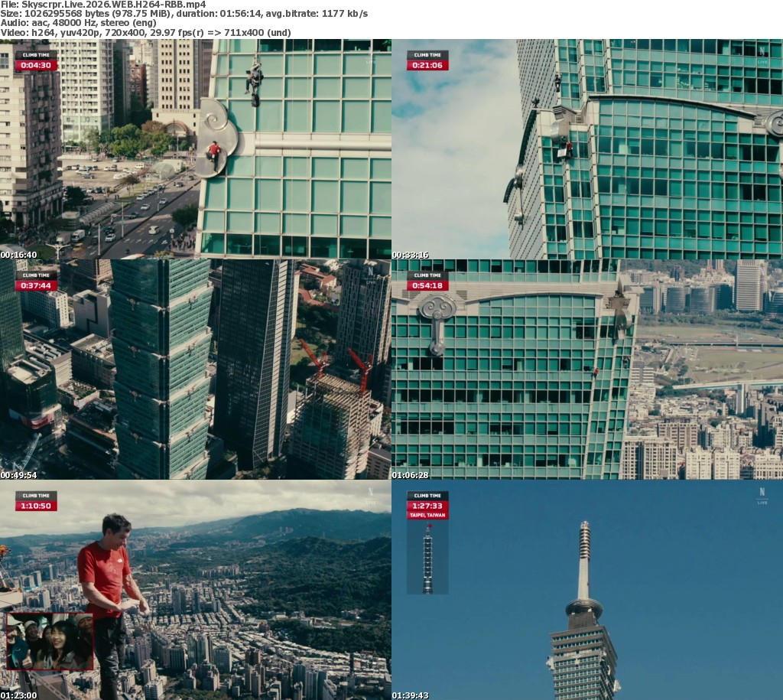Click the Netflix Live logo in the spire frame
Image resolution: width=783 pixels, height=700 pixels.
(x=762, y=496)
